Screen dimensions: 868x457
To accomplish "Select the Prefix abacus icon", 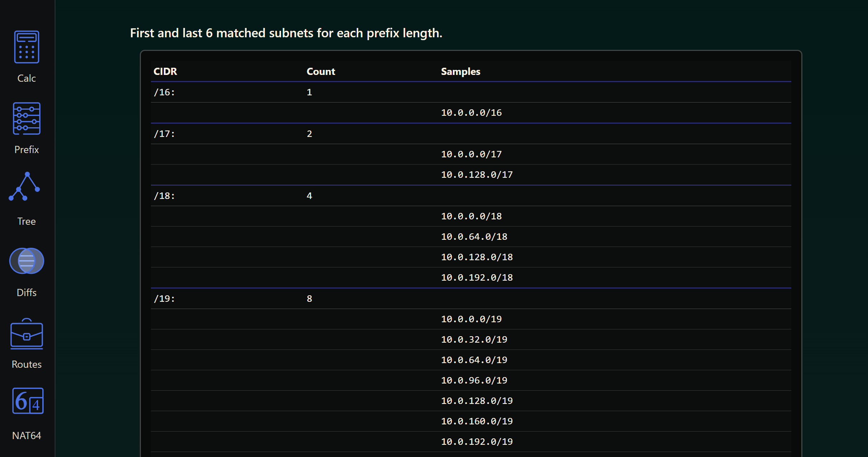I will [27, 118].
